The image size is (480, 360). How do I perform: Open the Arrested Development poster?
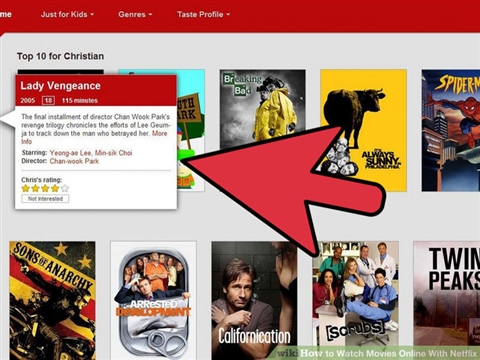[x=153, y=300]
